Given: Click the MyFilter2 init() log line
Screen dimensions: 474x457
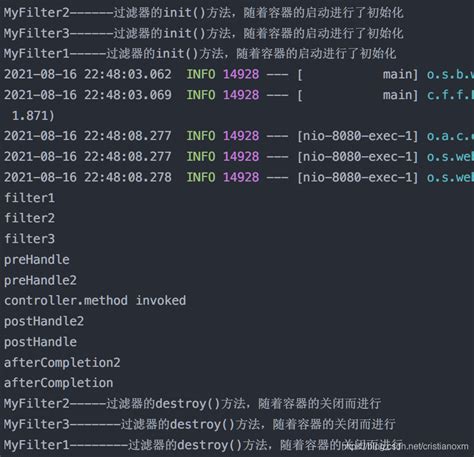Looking at the screenshot, I should click(x=204, y=13).
